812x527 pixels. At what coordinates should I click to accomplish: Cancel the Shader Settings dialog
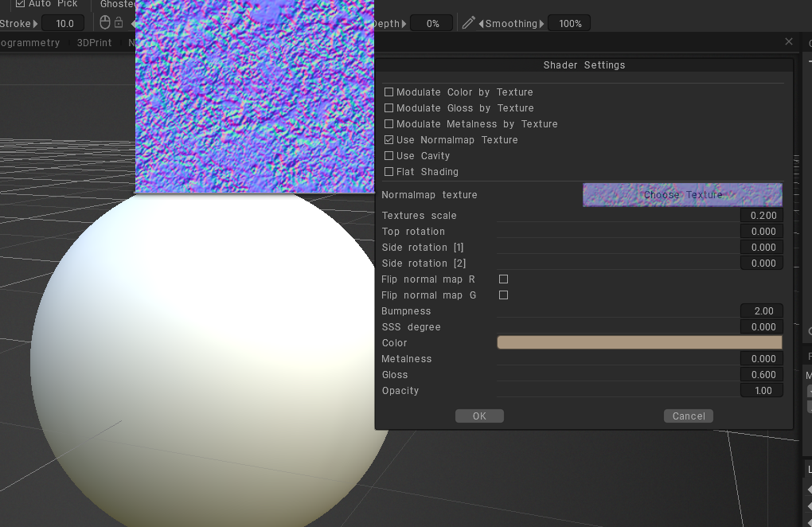coord(689,416)
